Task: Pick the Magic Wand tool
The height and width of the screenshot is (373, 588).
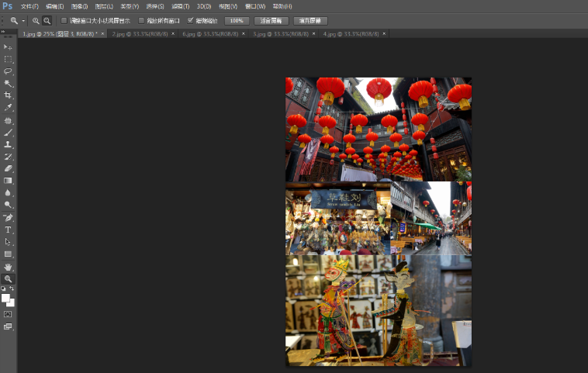Action: click(x=8, y=83)
